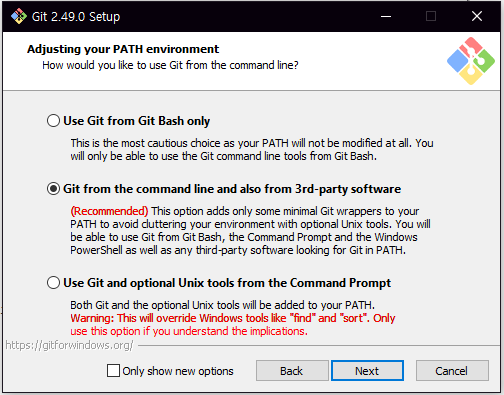
Task: Close the Git 2.49.0 Setup window
Action: point(477,16)
